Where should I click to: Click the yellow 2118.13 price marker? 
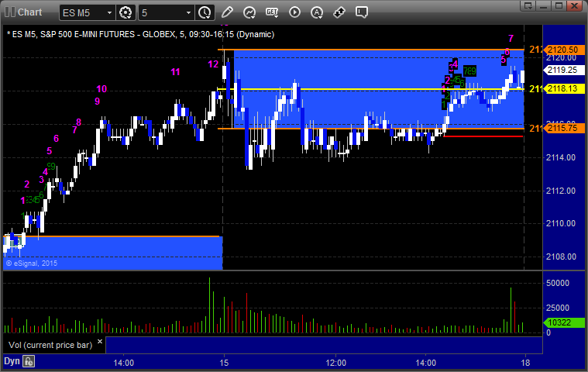(564, 88)
